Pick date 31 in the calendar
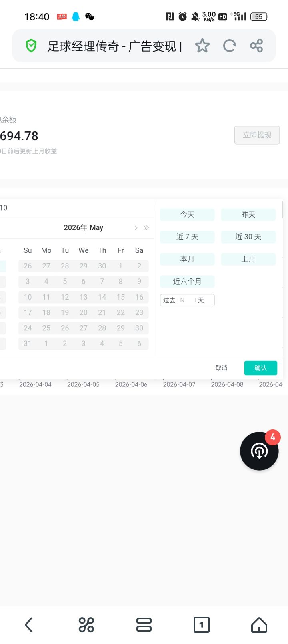Screen dimensions: 288x644 pos(28,344)
